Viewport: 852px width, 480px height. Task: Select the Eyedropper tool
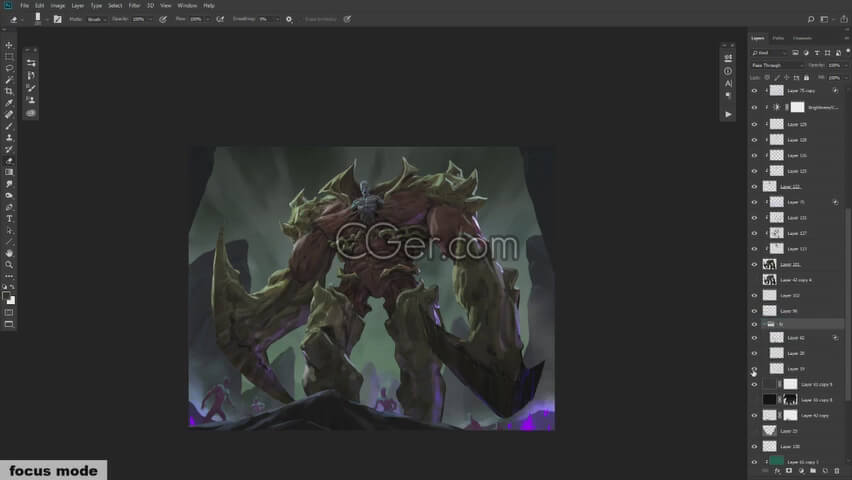click(x=9, y=103)
